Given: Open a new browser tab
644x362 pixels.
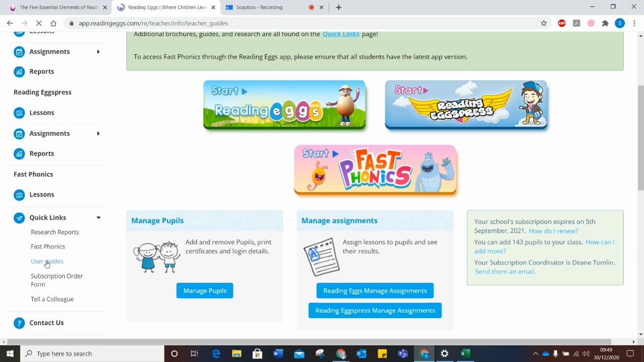Looking at the screenshot, I should click(339, 7).
